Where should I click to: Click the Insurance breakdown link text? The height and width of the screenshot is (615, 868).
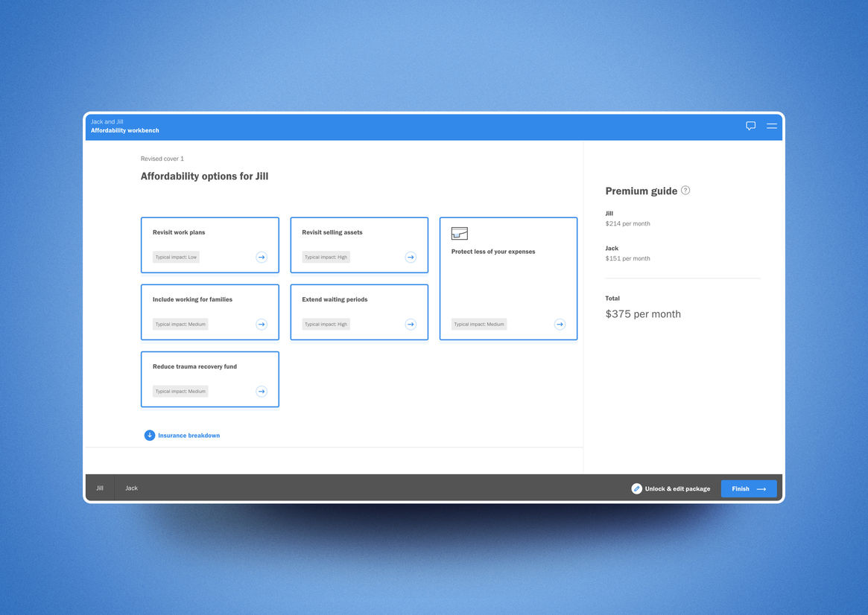pyautogui.click(x=189, y=436)
